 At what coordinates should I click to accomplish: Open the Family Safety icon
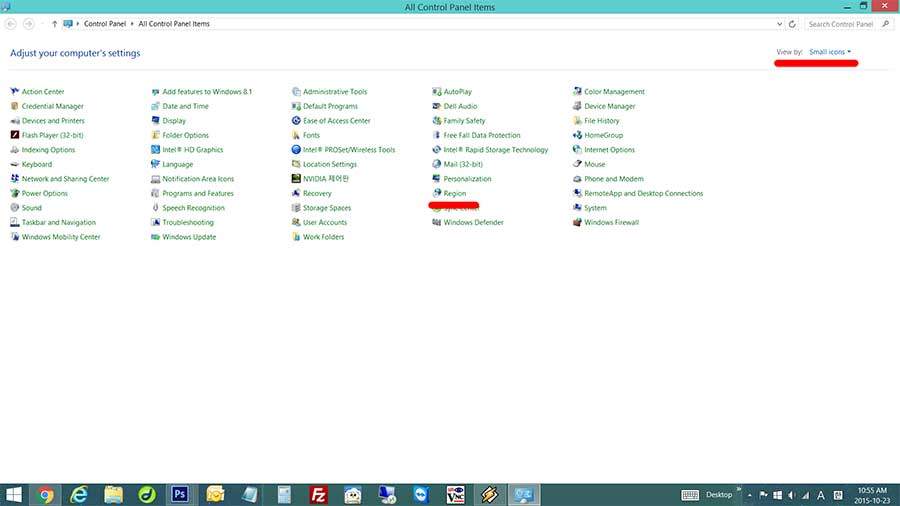[x=436, y=120]
